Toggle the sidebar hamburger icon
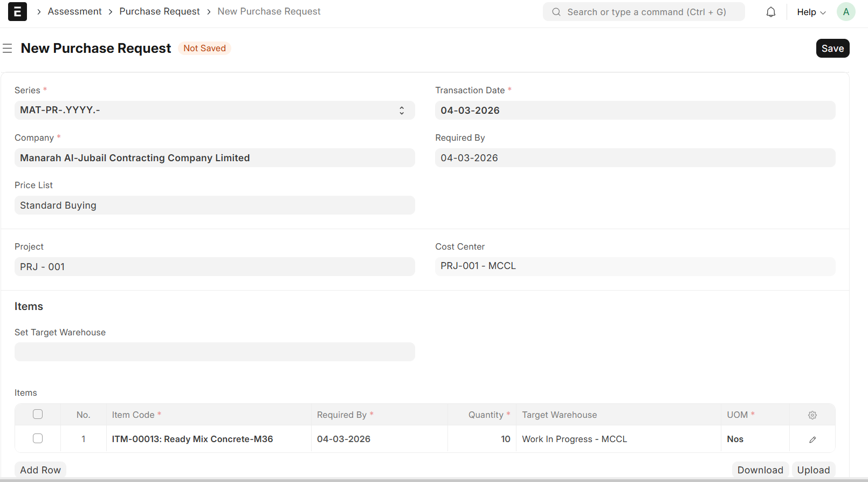 (x=8, y=49)
